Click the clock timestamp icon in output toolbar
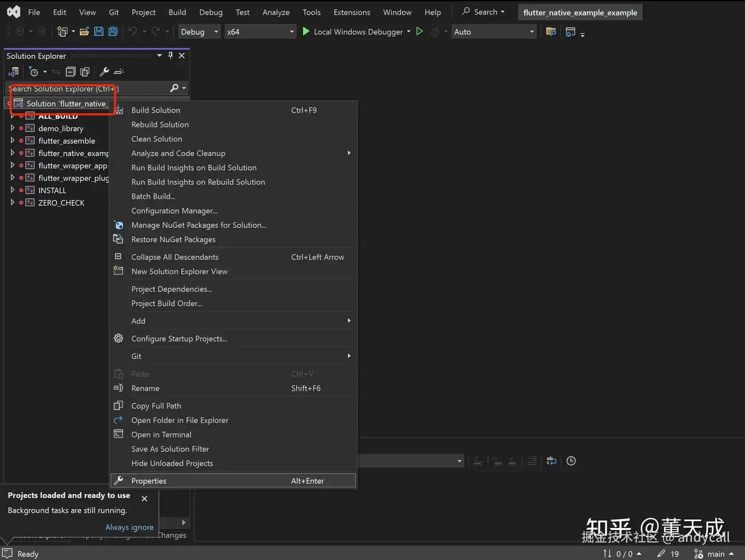 571,461
